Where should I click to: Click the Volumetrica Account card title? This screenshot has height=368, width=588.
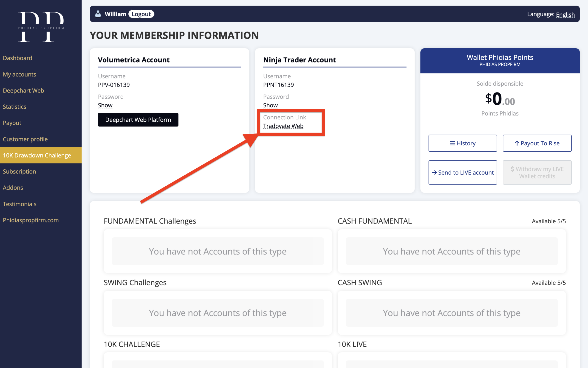134,60
